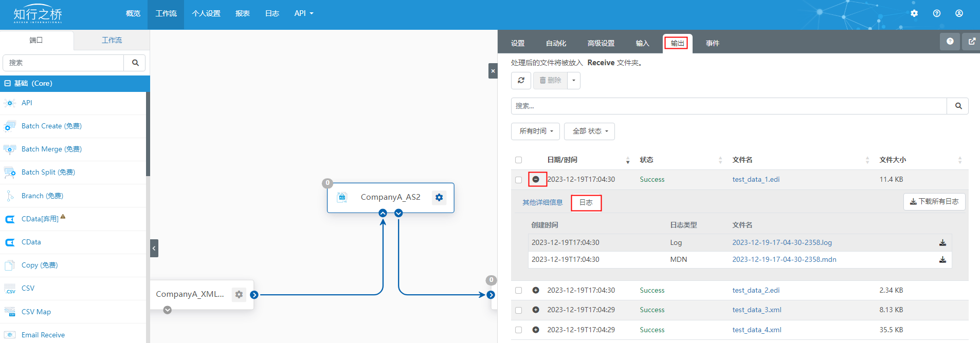
Task: Open the 全部 状态 status dropdown
Action: tap(589, 131)
